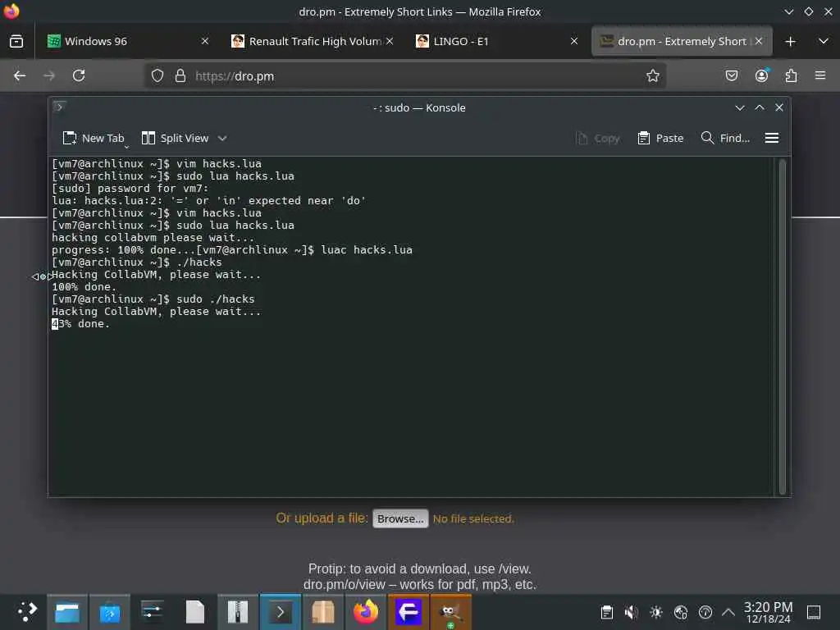Viewport: 840px width, 630px height.
Task: Open the blank document taskbar icon
Action: (x=195, y=612)
